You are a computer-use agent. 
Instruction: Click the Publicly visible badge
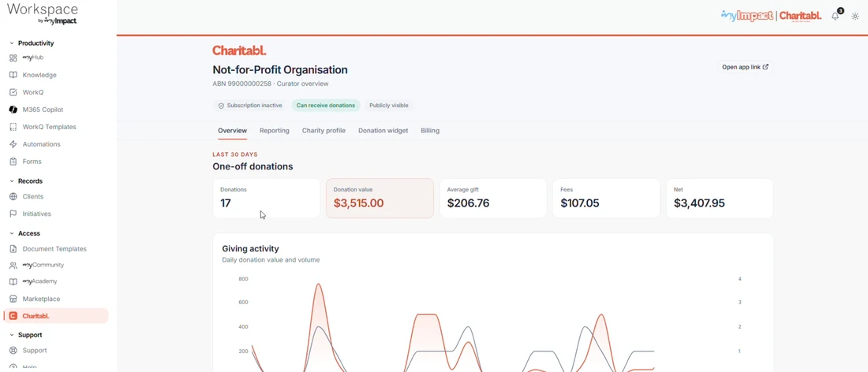pyautogui.click(x=389, y=106)
